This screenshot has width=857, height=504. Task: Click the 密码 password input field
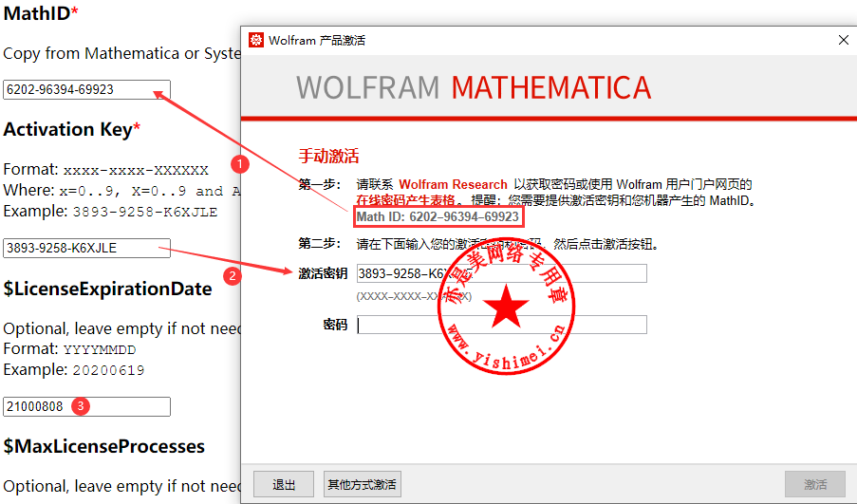501,325
